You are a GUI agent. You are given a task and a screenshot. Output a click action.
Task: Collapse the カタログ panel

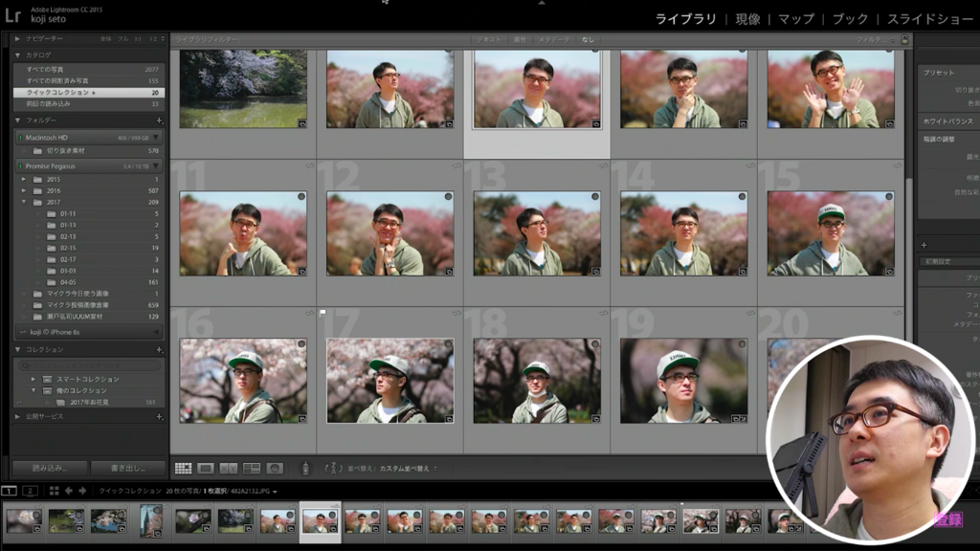coord(17,55)
